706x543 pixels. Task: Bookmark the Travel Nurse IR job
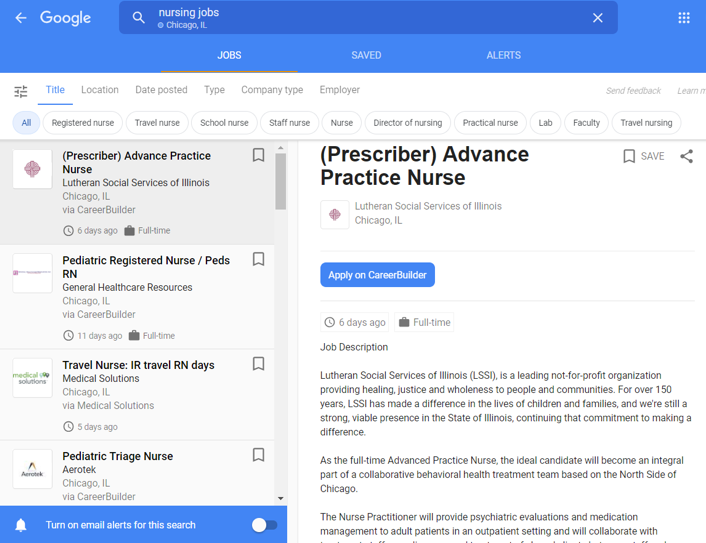(x=258, y=365)
